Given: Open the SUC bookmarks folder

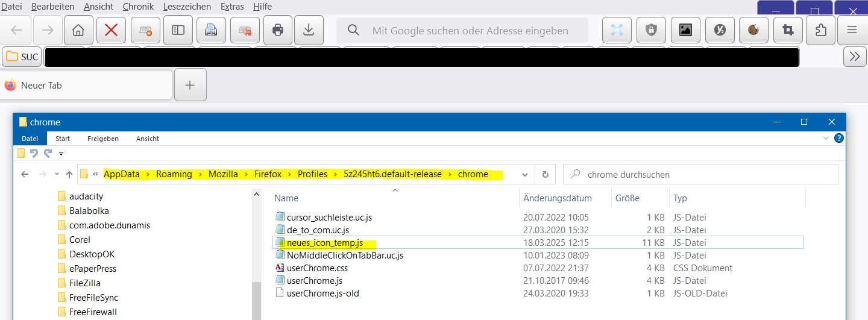Looking at the screenshot, I should [22, 57].
